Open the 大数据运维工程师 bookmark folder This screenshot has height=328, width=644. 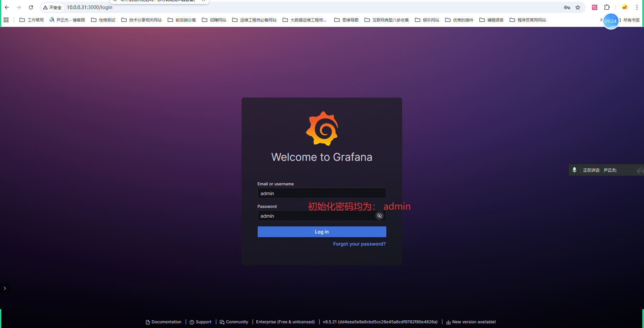pos(304,20)
